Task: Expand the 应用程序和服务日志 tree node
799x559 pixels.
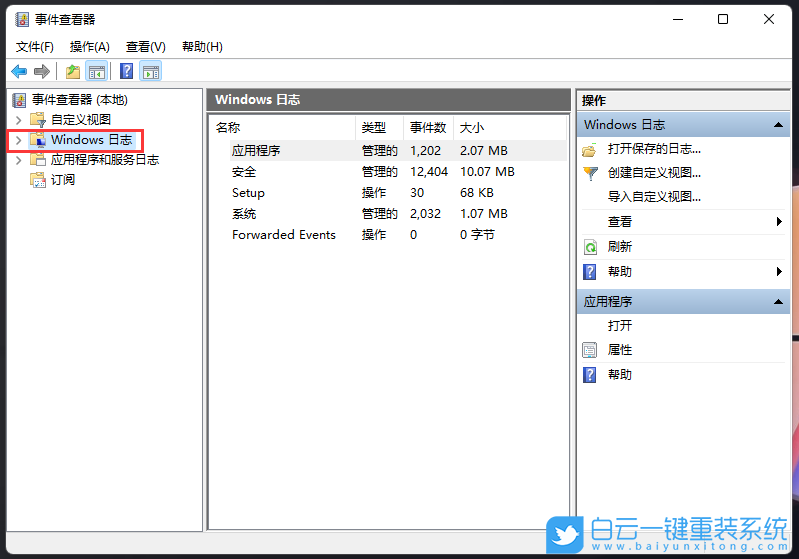Action: [19, 160]
